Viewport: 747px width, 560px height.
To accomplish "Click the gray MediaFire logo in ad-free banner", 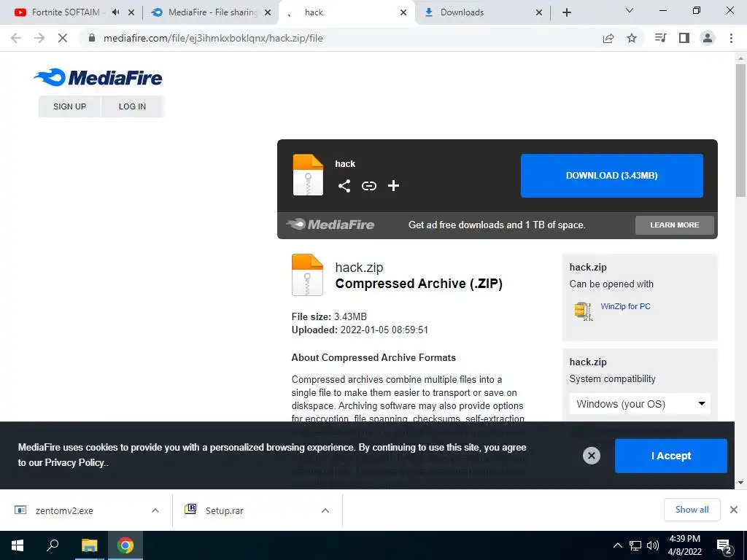I will [330, 225].
